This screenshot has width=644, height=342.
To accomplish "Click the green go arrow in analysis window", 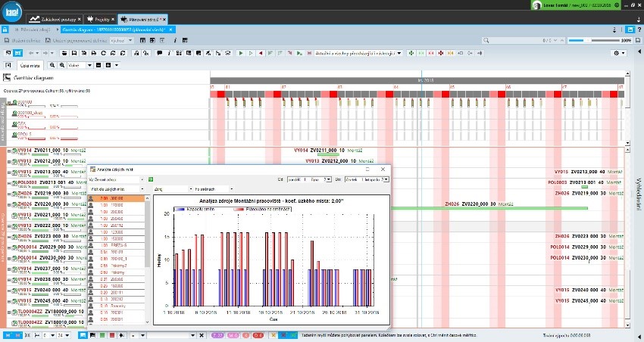I will (x=151, y=179).
